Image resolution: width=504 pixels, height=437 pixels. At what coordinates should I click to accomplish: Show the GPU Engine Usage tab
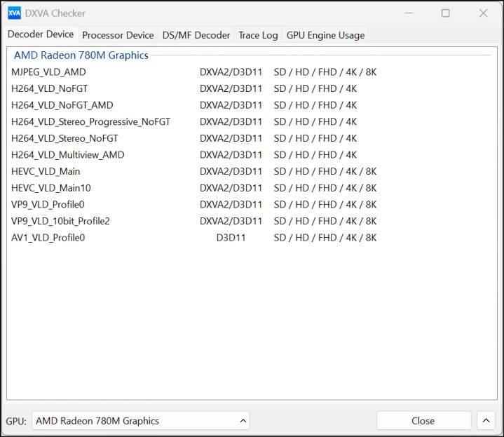325,35
